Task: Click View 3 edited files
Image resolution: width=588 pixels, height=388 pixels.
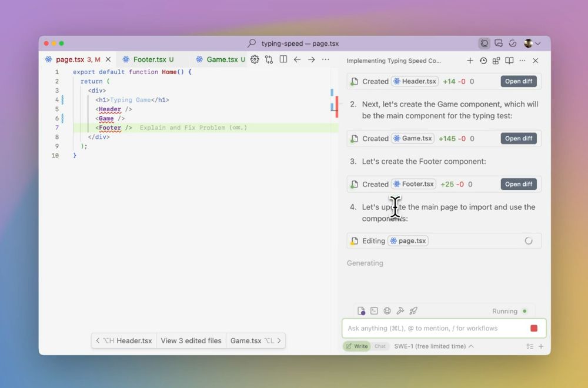Action: coord(191,340)
